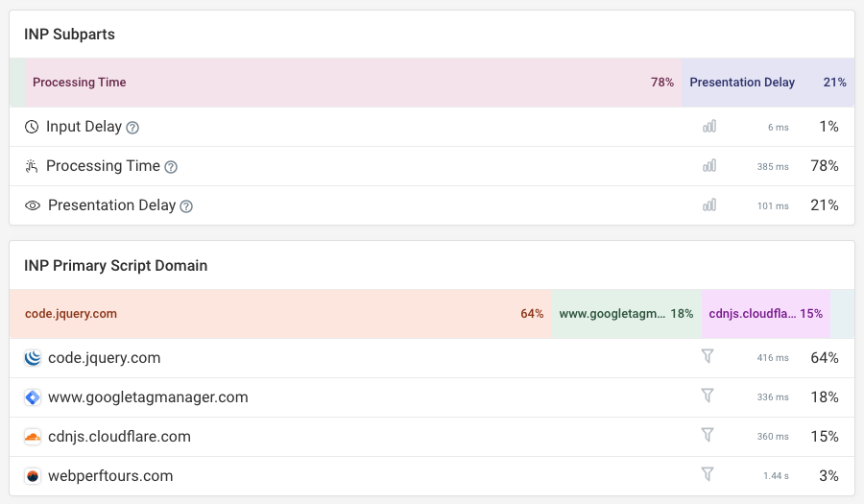Image resolution: width=864 pixels, height=504 pixels.
Task: Click the help icon beside Processing Time
Action: click(171, 167)
